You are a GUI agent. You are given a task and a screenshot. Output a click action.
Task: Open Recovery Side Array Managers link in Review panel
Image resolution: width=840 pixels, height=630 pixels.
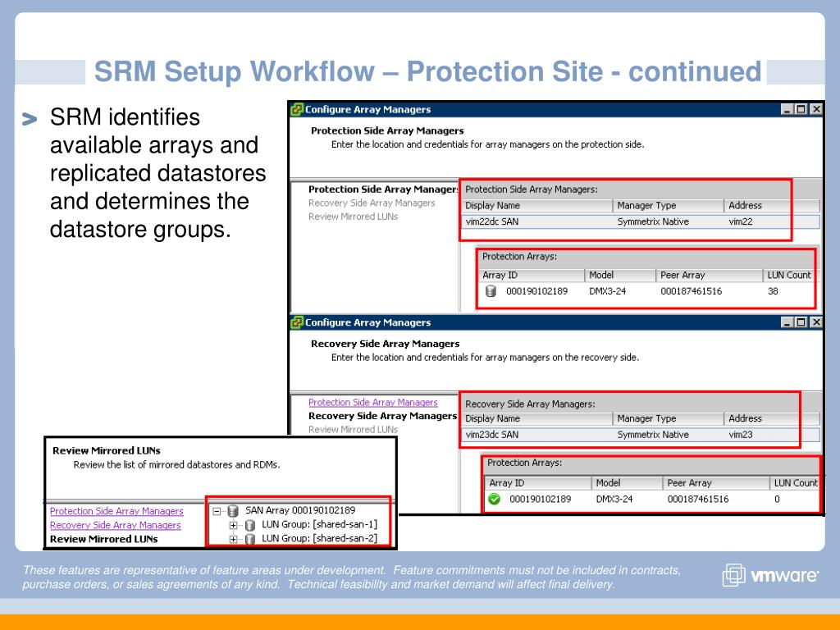pyautogui.click(x=115, y=525)
